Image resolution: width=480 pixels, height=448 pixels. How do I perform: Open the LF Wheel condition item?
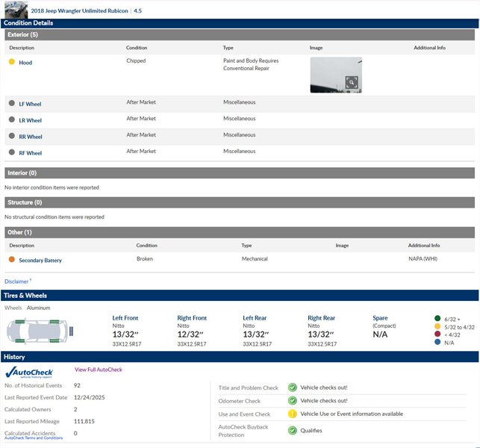click(x=30, y=104)
